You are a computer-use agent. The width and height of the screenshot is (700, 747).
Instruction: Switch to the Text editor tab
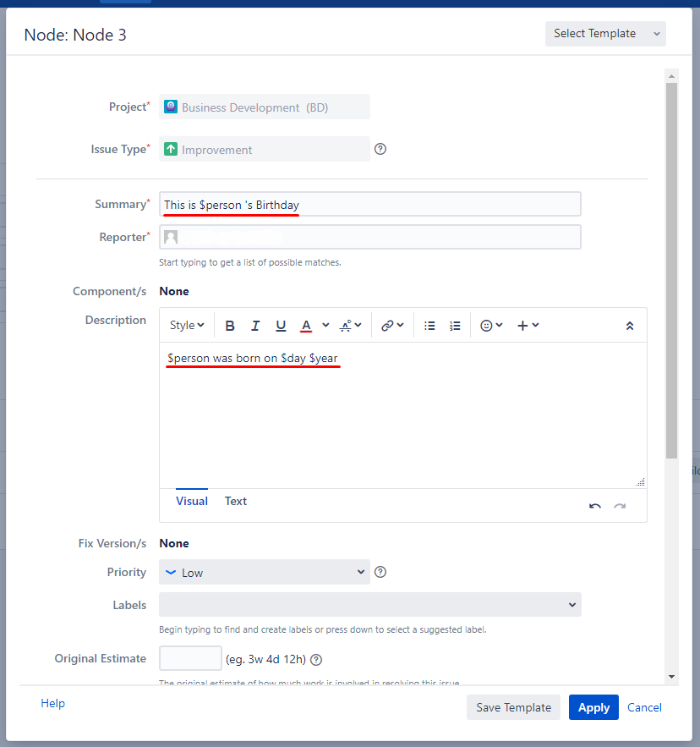pos(236,501)
